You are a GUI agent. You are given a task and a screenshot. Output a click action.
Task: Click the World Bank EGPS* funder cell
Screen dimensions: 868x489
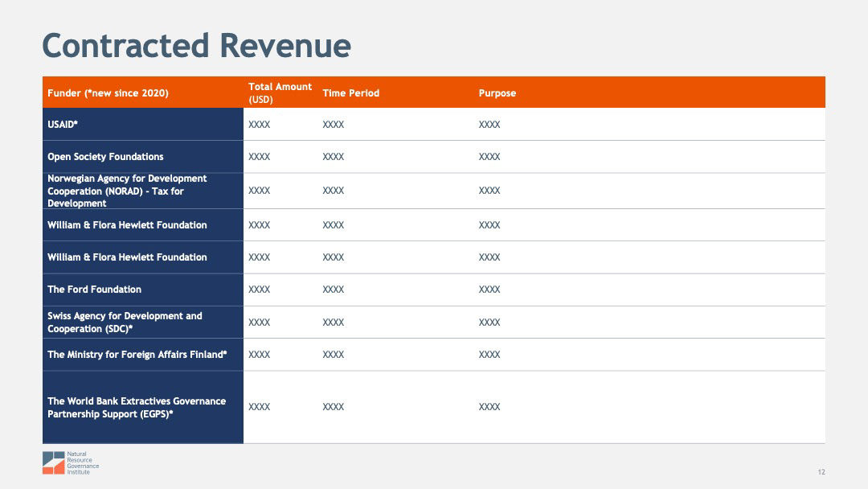click(143, 407)
